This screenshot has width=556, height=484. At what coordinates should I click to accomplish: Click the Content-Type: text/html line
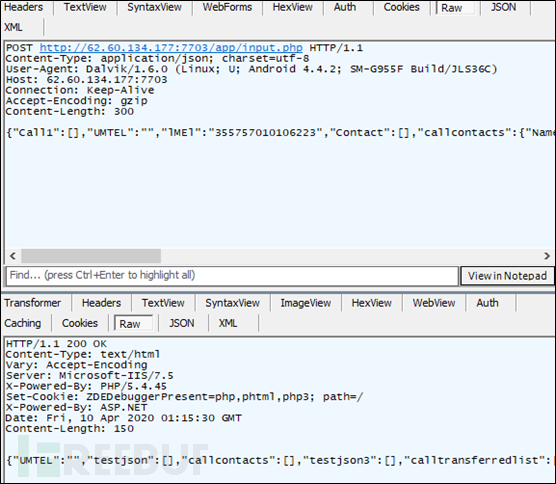pos(83,355)
